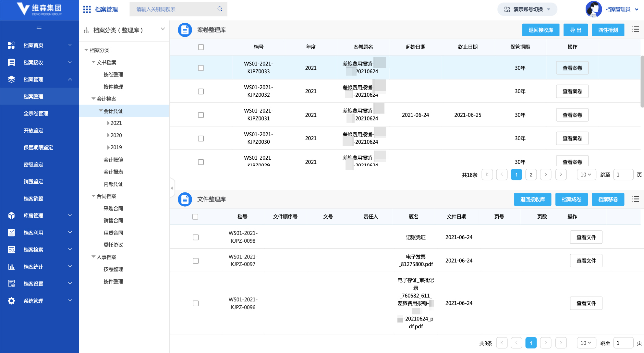Click the 库房管理 cube icon

11,215
